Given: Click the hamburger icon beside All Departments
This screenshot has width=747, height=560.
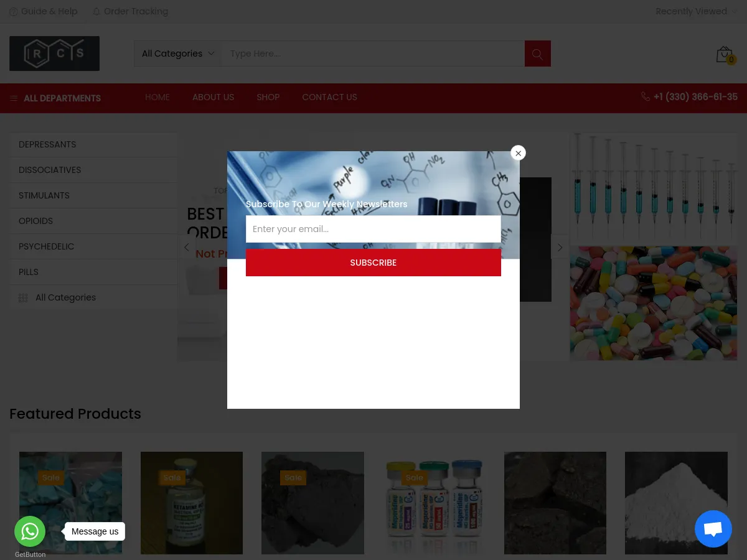Looking at the screenshot, I should pos(14,98).
